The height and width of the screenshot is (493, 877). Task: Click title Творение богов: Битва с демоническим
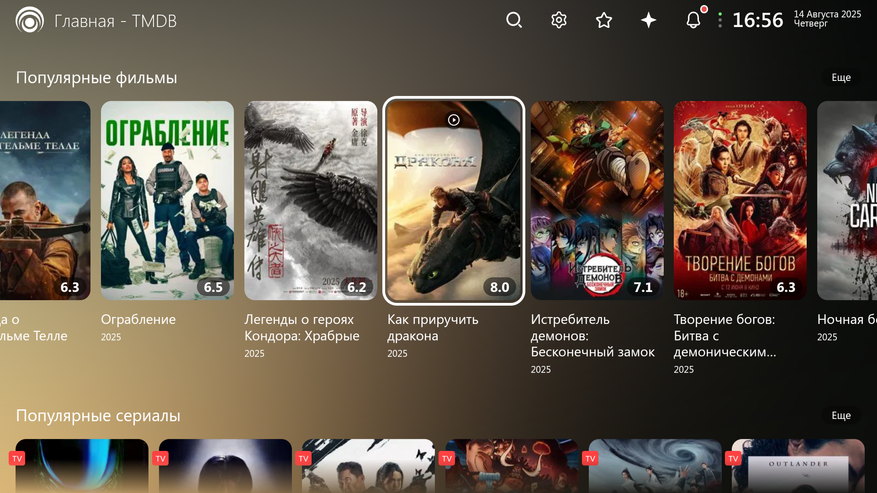coord(725,336)
